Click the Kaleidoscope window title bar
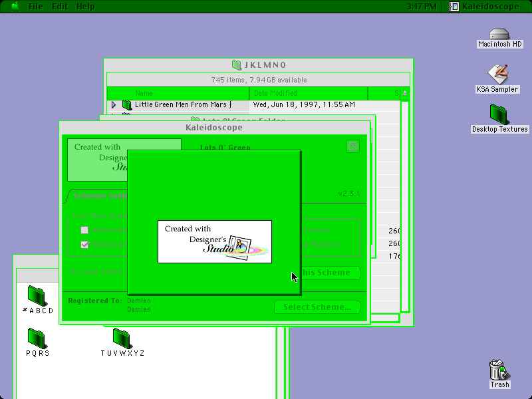 214,128
